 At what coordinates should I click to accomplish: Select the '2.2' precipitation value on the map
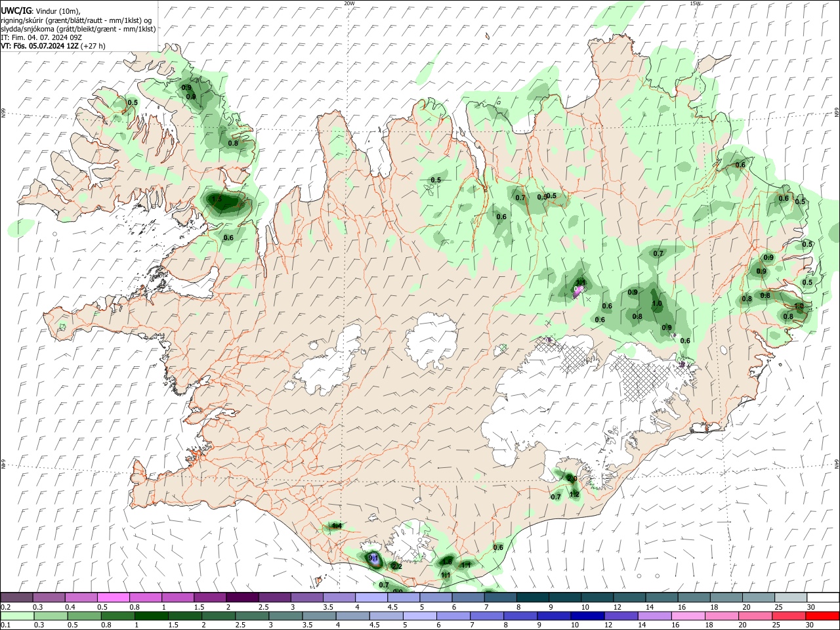[397, 566]
